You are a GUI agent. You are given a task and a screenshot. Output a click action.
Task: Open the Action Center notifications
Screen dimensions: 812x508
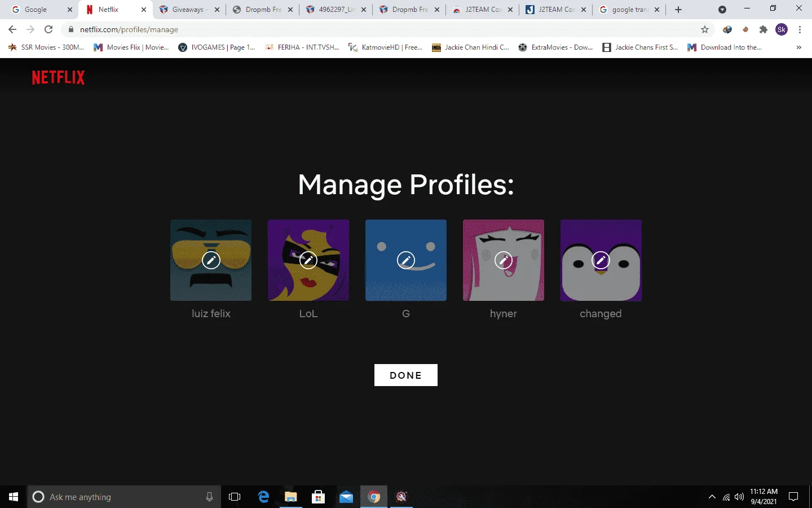[x=793, y=497]
